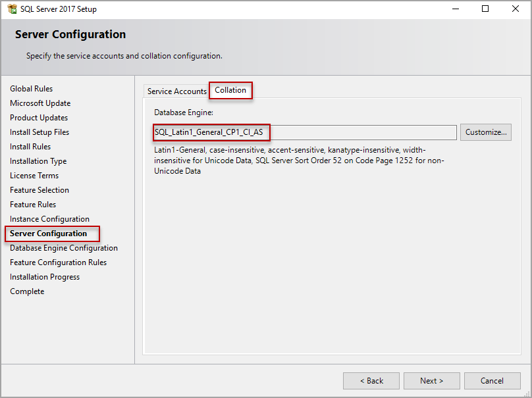Click the SQL Server setup icon in titlebar

point(11,9)
